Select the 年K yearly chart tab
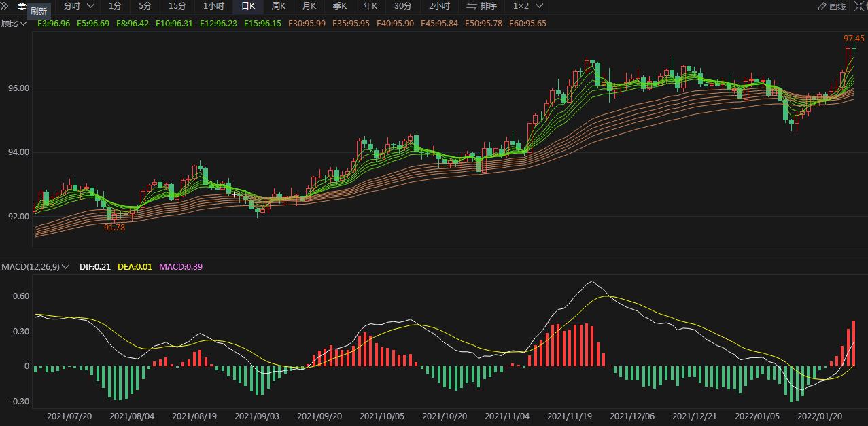Image resolution: width=868 pixels, height=426 pixels. pos(370,6)
